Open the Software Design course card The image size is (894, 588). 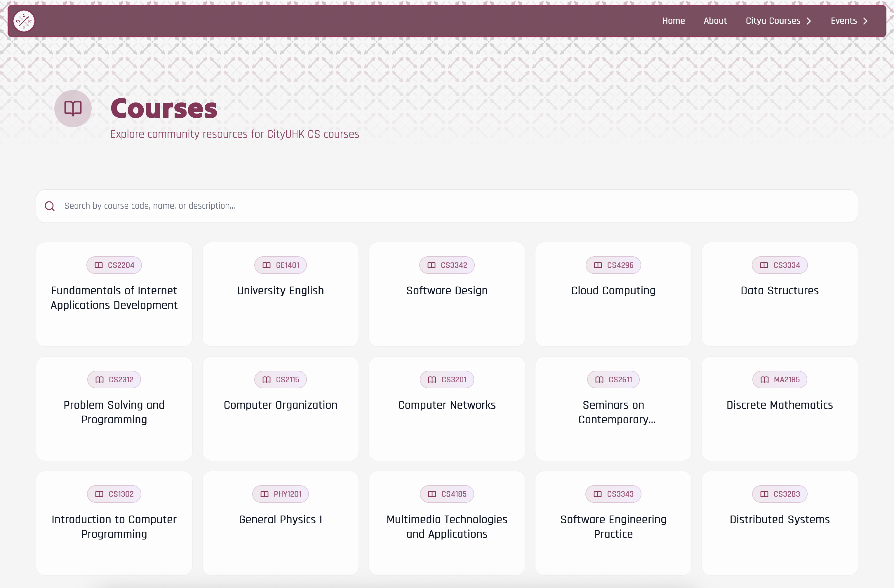pos(447,294)
